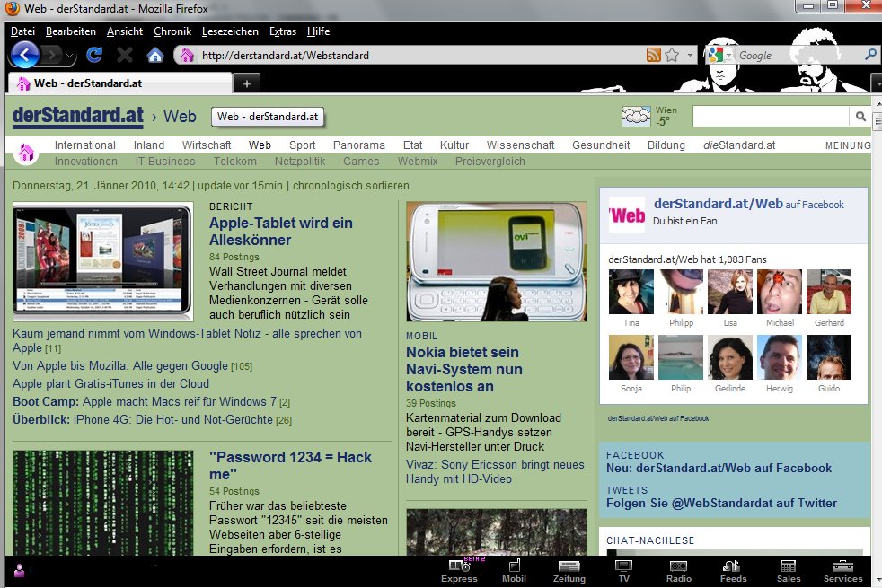Screen dimensions: 882x588
Task: Click the Nokia phone article image
Action: click(496, 261)
